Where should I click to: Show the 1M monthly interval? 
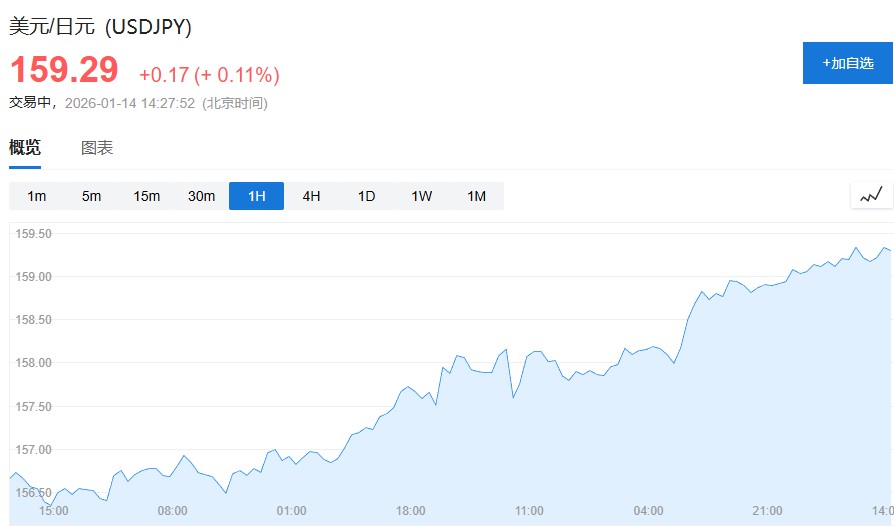[477, 196]
